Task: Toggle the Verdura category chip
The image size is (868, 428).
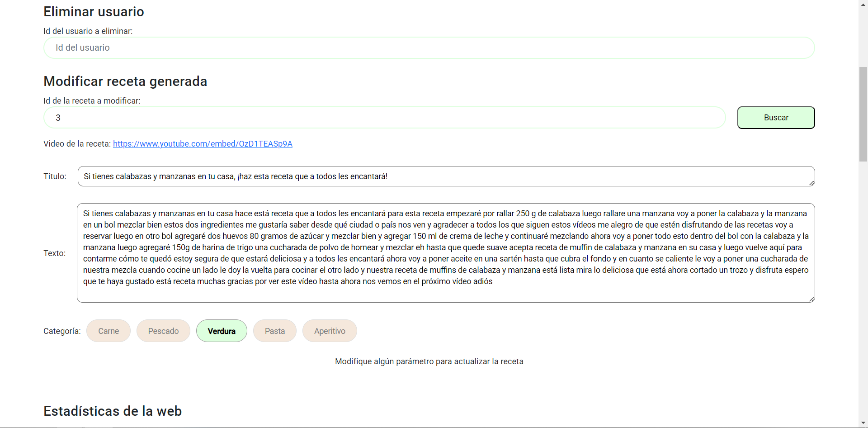Action: pos(222,331)
